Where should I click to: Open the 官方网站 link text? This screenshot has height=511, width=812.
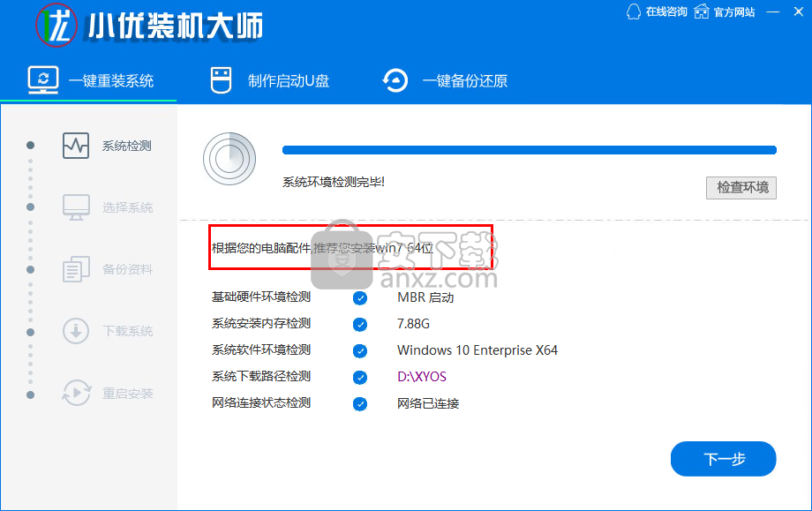tap(734, 11)
